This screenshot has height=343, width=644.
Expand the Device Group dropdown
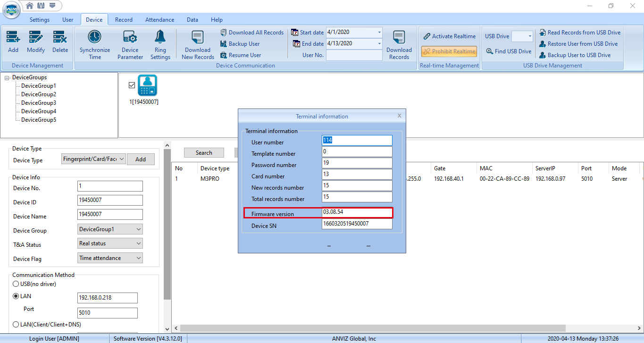click(x=138, y=229)
